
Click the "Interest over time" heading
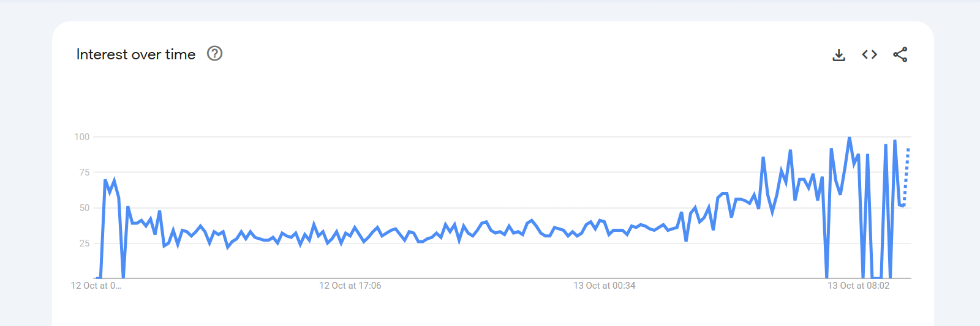pyautogui.click(x=136, y=54)
